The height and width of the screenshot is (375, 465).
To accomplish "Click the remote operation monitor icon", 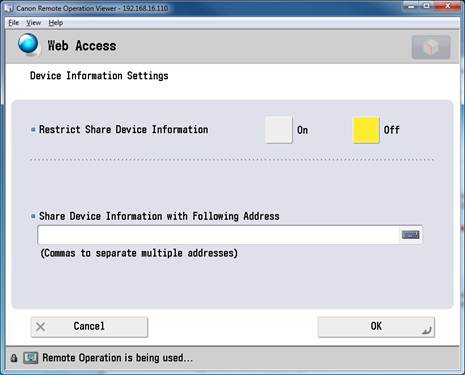I will point(30,358).
